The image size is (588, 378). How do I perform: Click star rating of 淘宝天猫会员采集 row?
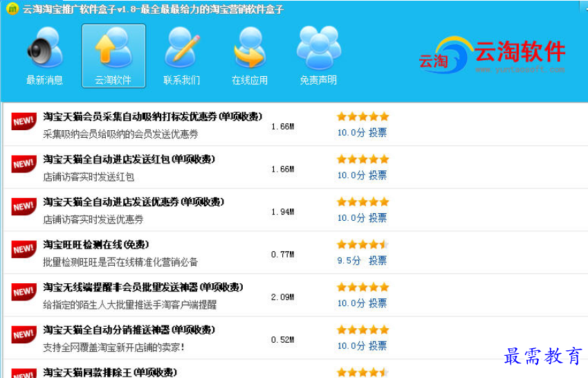[362, 116]
